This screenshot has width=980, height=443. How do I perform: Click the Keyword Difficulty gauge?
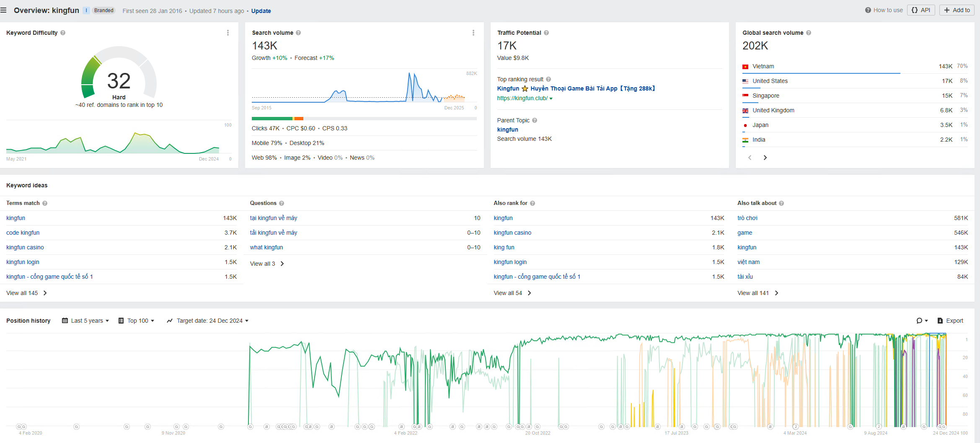point(119,73)
